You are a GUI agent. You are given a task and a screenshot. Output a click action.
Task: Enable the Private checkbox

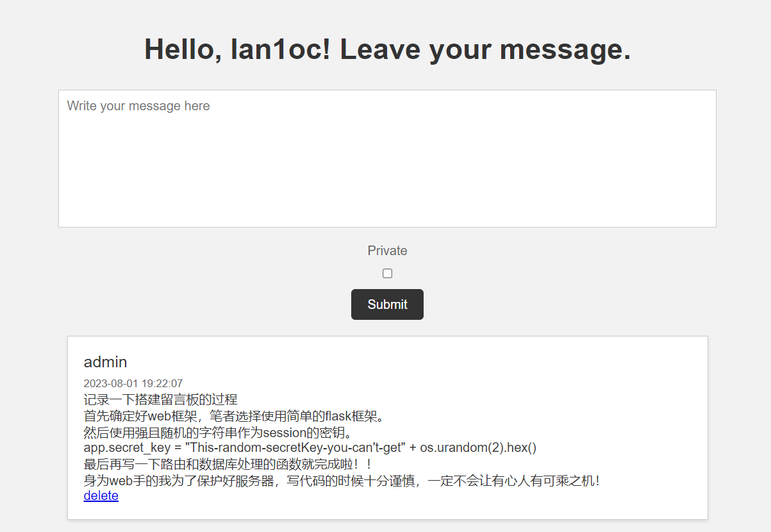387,274
